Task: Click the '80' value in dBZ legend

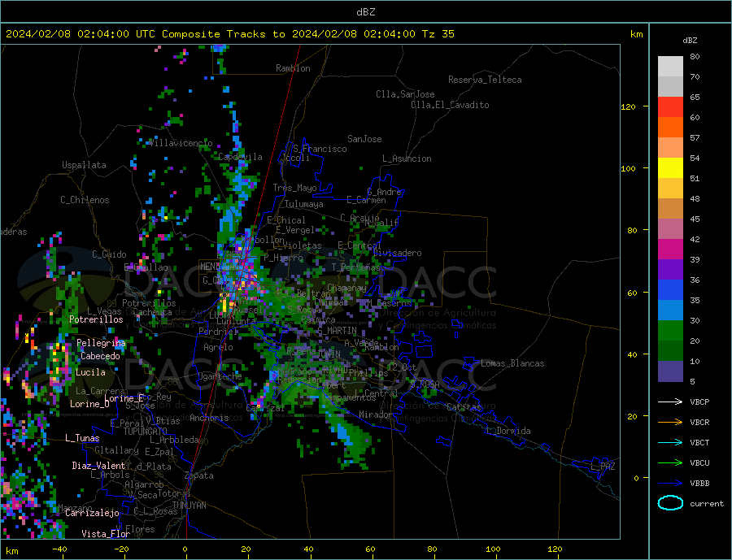Action: [695, 56]
